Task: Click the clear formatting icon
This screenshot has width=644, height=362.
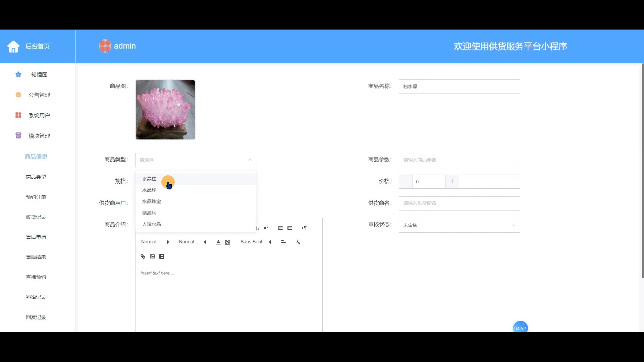Action: pyautogui.click(x=298, y=242)
